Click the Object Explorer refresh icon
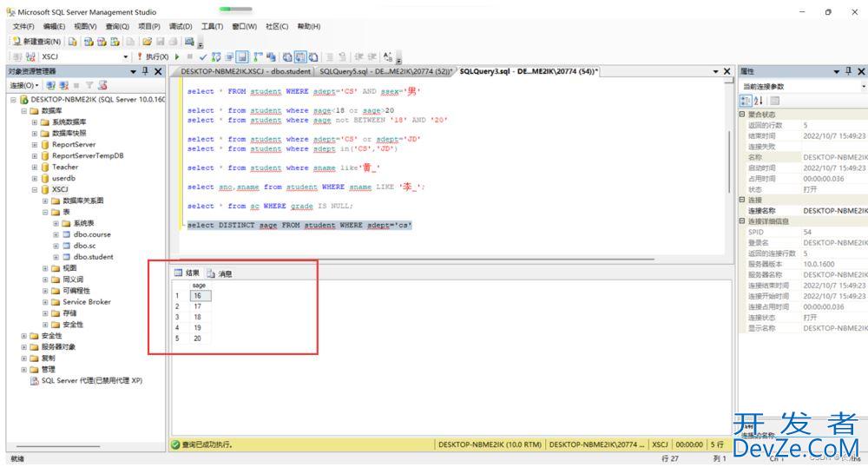The height and width of the screenshot is (467, 868). click(x=102, y=85)
